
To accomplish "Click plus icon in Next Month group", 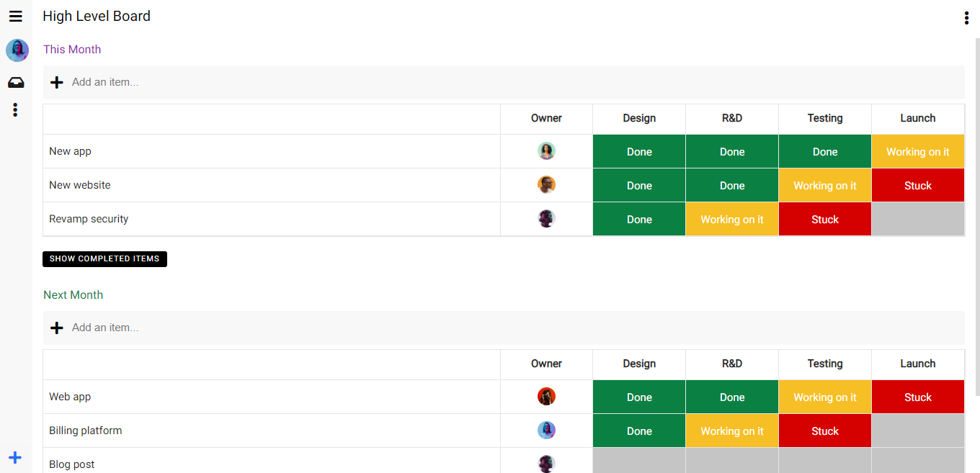I will 57,328.
